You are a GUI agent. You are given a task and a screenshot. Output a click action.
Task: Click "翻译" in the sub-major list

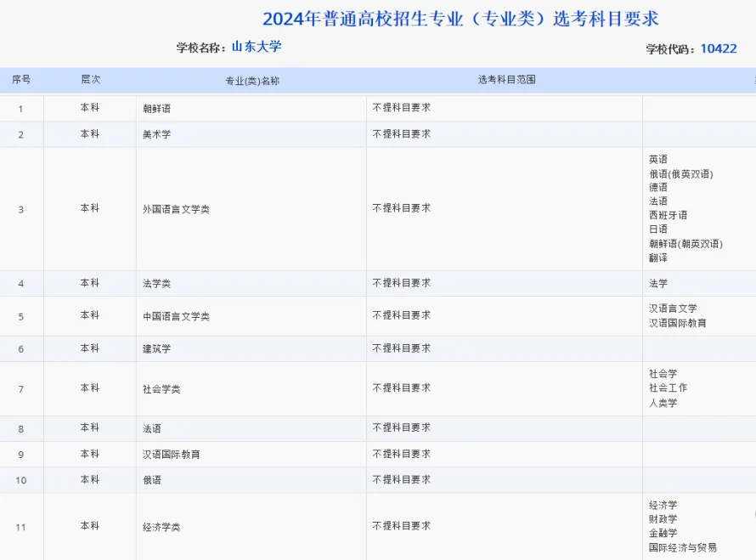point(658,257)
